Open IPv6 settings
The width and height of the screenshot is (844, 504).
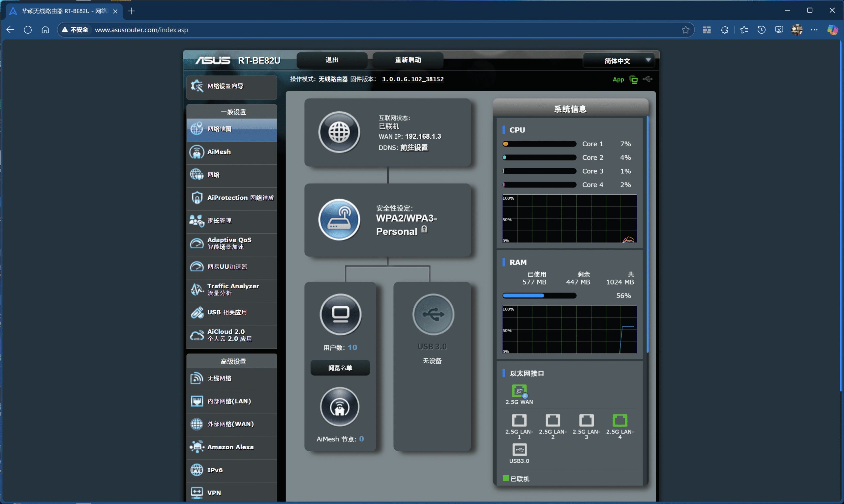tap(231, 470)
